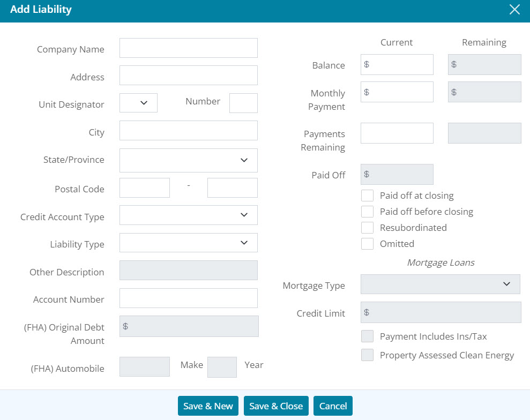
Task: Cancel adding the liability
Action: coord(333,406)
